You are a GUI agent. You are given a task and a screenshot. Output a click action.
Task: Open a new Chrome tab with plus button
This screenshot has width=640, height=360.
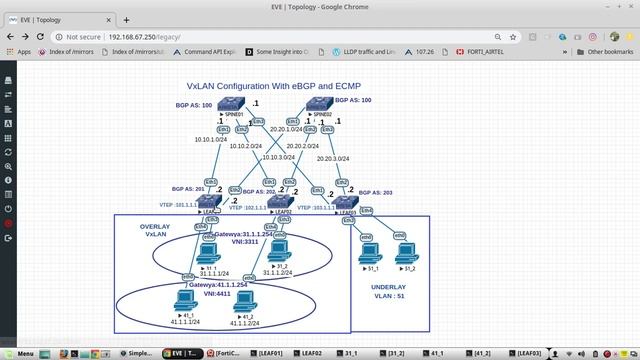pos(127,20)
